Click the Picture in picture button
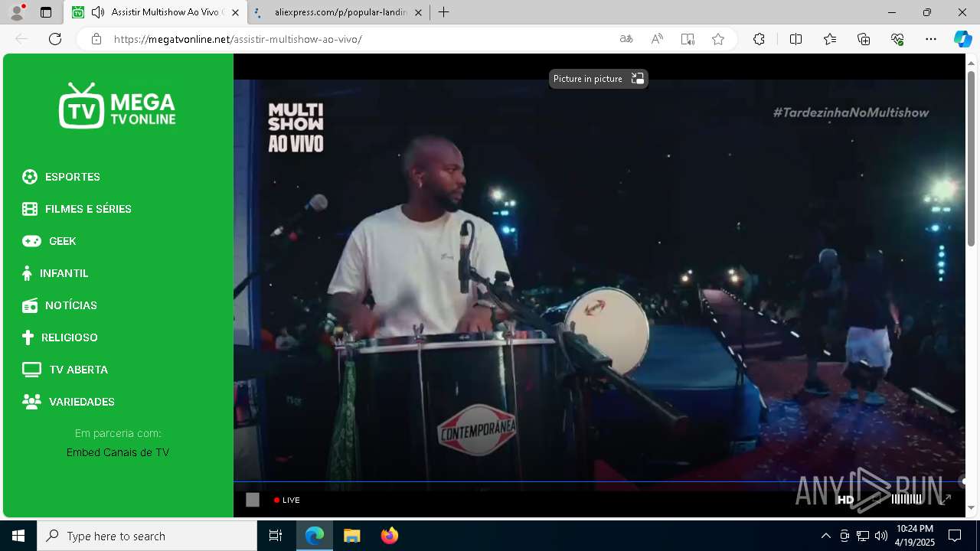Viewport: 980px width, 551px height. 599,79
